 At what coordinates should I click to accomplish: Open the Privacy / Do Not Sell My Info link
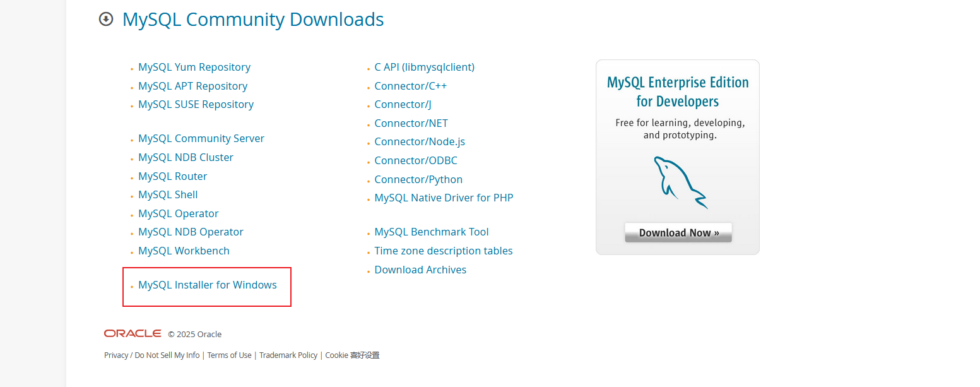point(151,355)
